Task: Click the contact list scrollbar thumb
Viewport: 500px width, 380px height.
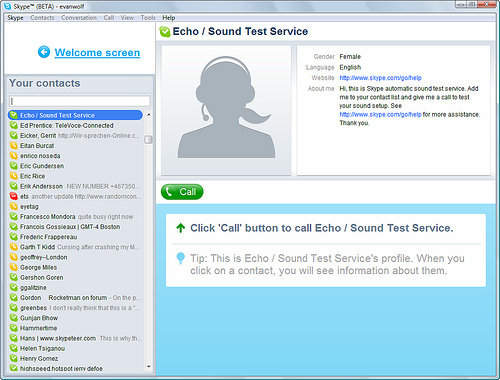Action: tap(148, 139)
